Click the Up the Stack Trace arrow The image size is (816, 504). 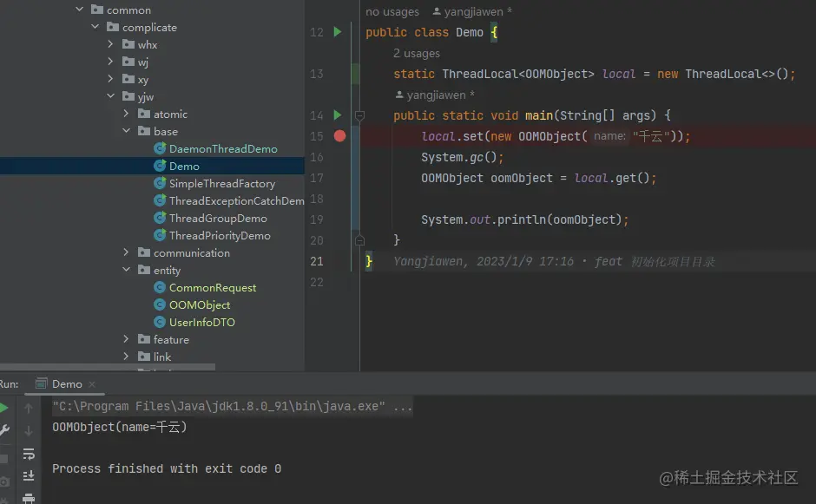pyautogui.click(x=29, y=409)
